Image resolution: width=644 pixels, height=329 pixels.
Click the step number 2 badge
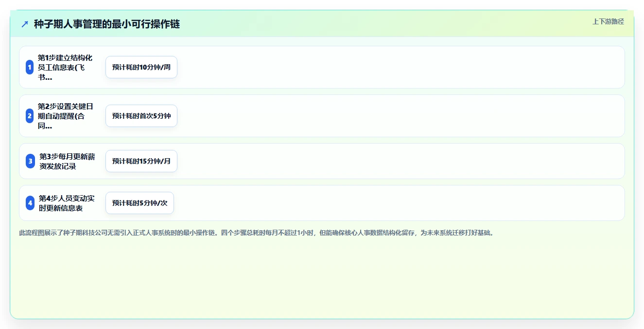click(x=30, y=116)
